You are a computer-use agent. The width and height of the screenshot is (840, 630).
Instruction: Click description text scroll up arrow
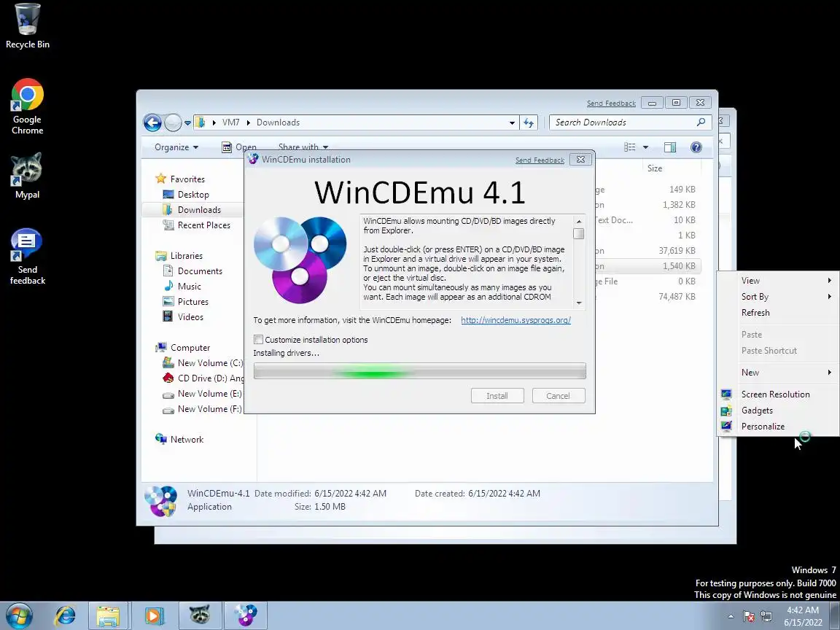578,221
